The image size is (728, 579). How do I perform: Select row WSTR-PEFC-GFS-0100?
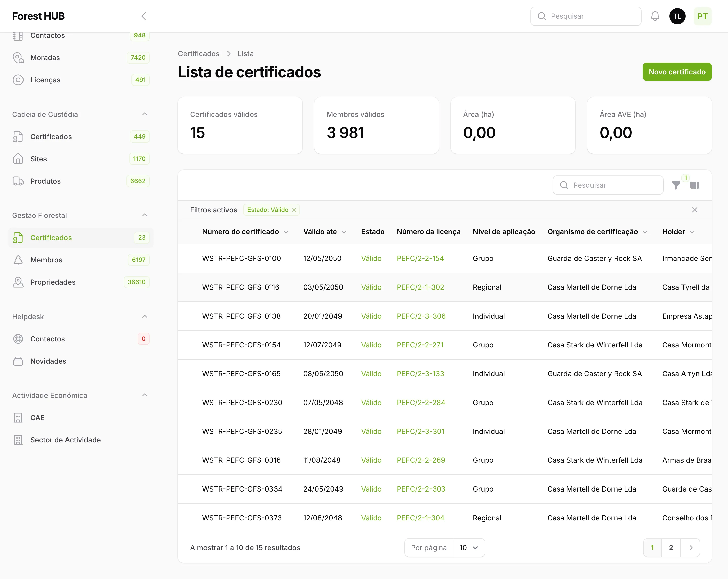coord(445,258)
